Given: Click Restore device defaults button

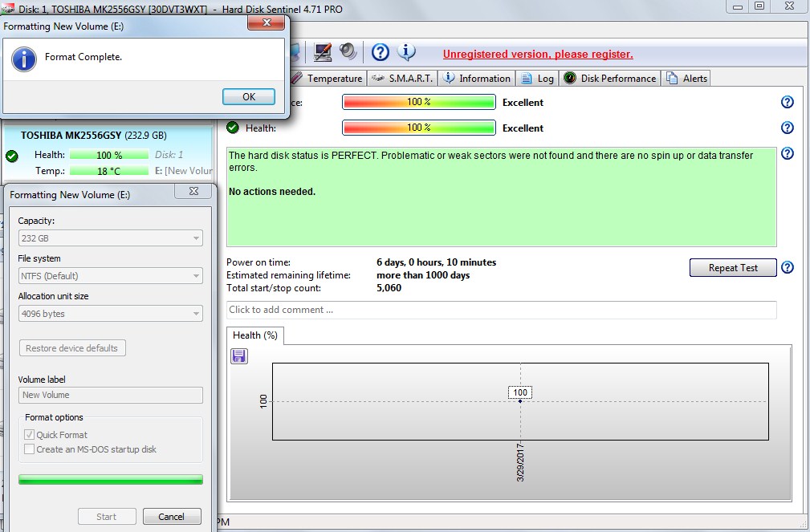Looking at the screenshot, I should click(x=71, y=347).
